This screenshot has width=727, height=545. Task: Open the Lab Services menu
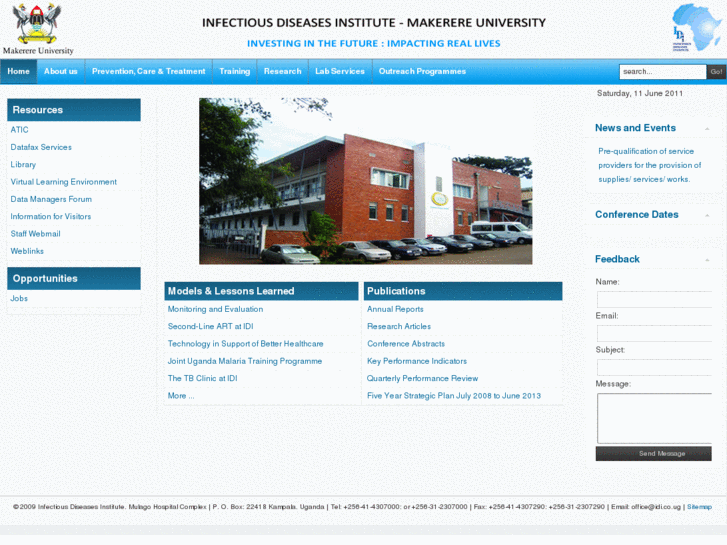(x=340, y=71)
